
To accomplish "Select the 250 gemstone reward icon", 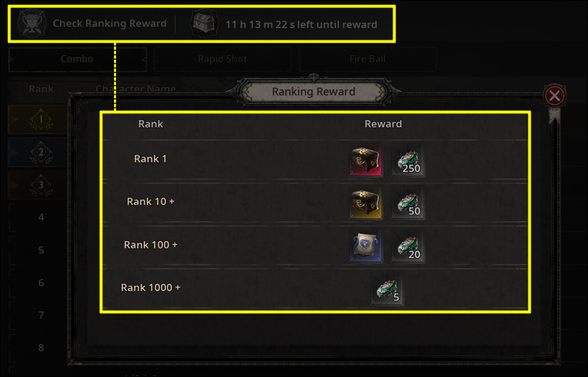I will point(408,160).
